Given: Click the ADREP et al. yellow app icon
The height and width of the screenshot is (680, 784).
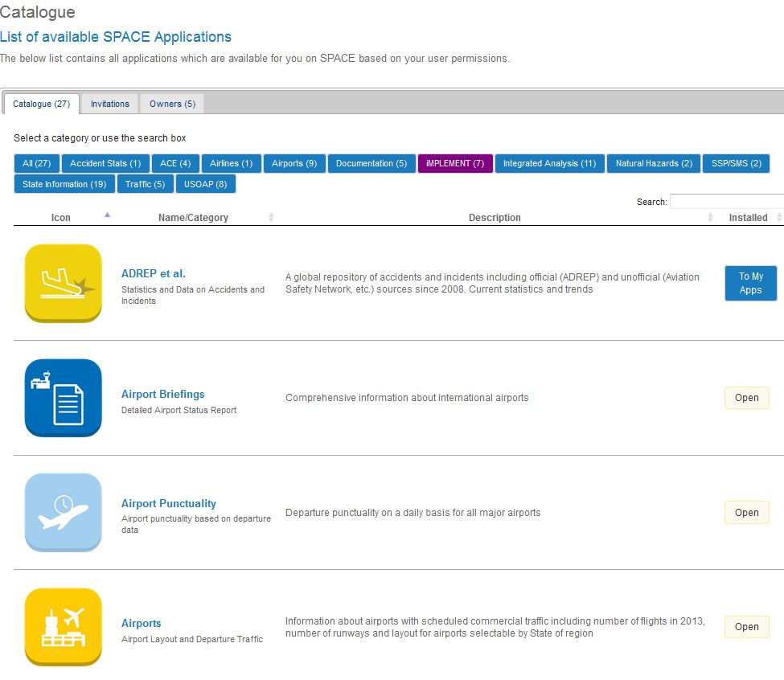Looking at the screenshot, I should click(x=63, y=283).
